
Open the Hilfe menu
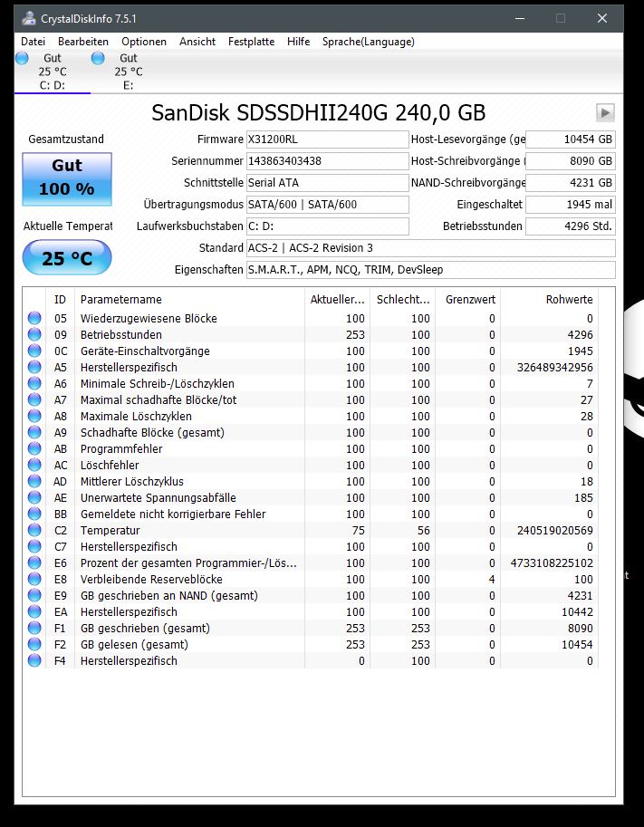pyautogui.click(x=299, y=42)
